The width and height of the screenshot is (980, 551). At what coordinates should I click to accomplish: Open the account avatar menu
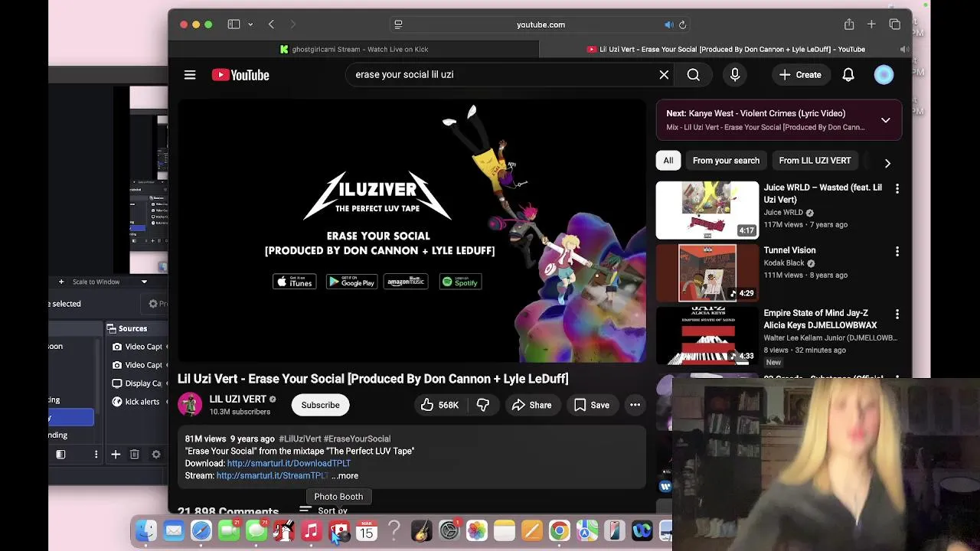click(x=884, y=75)
